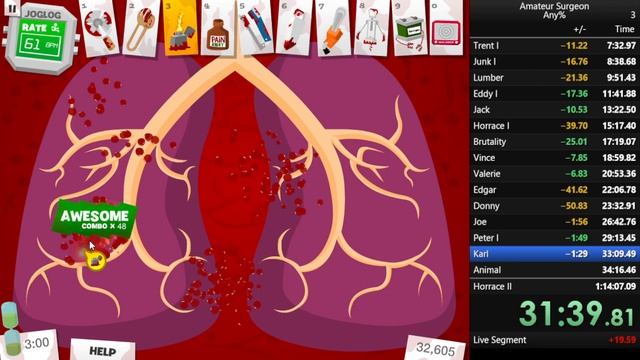Select the car battery tool card

tap(409, 28)
